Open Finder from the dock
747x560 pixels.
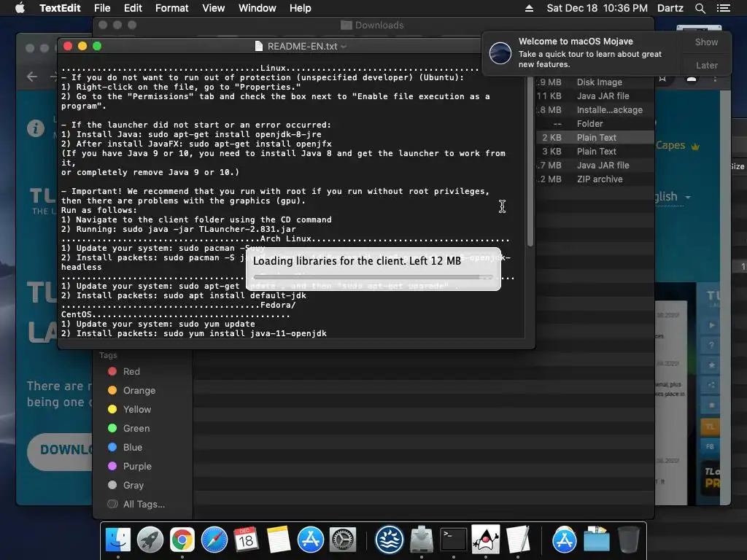(117, 540)
